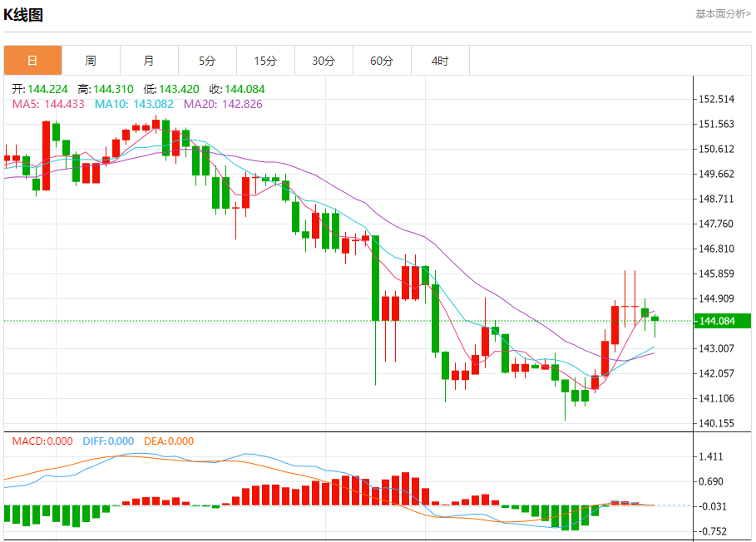Click the 高: 144.310 high price
The image size is (756, 542).
[106, 89]
